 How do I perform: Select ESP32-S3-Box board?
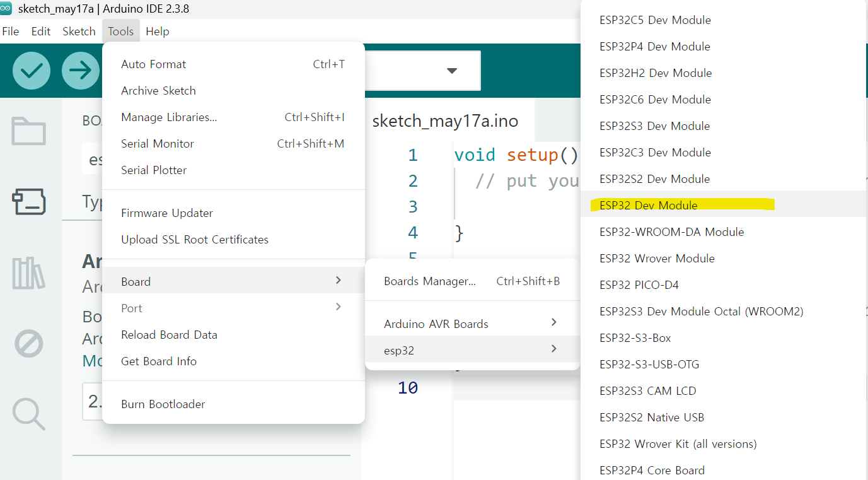724,338
